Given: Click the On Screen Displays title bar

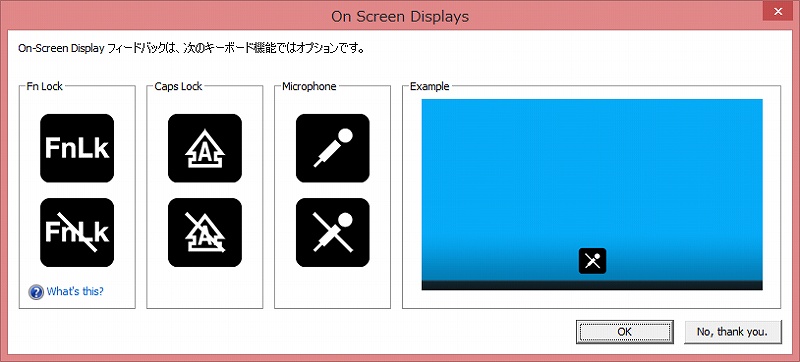Looking at the screenshot, I should pyautogui.click(x=400, y=16).
